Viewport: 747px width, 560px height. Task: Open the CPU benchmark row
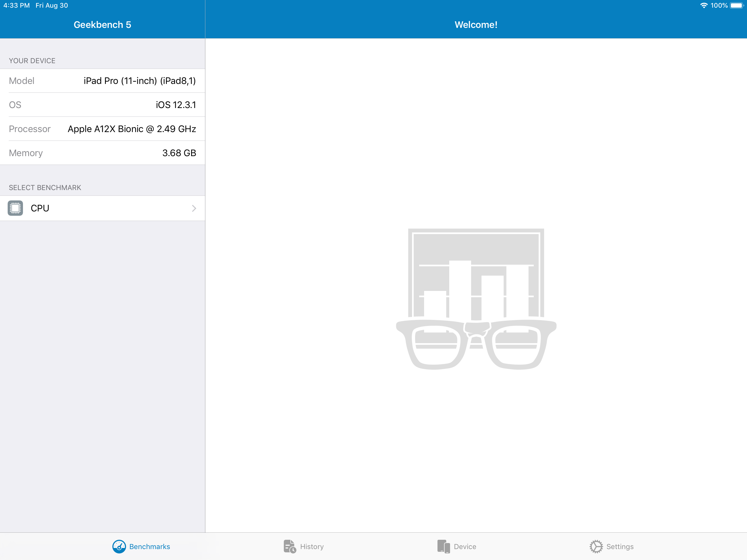(x=101, y=208)
